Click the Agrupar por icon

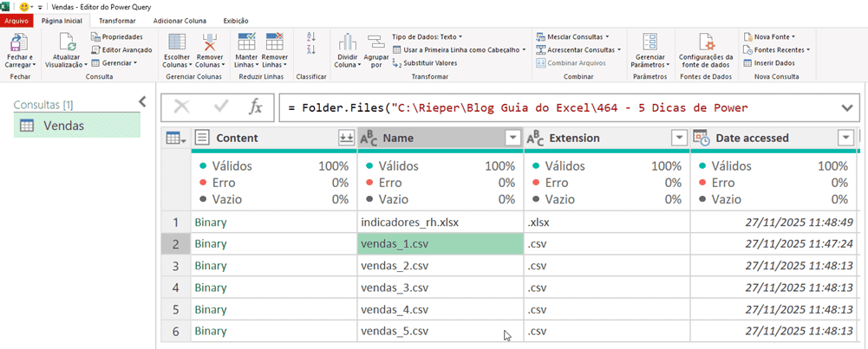click(x=375, y=43)
